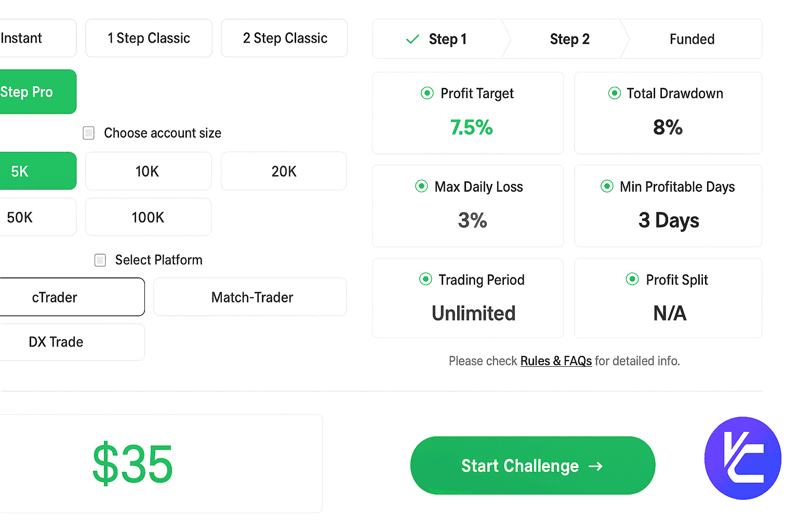The width and height of the screenshot is (798, 532).
Task: Toggle the Select Platform checkbox
Action: pyautogui.click(x=100, y=260)
